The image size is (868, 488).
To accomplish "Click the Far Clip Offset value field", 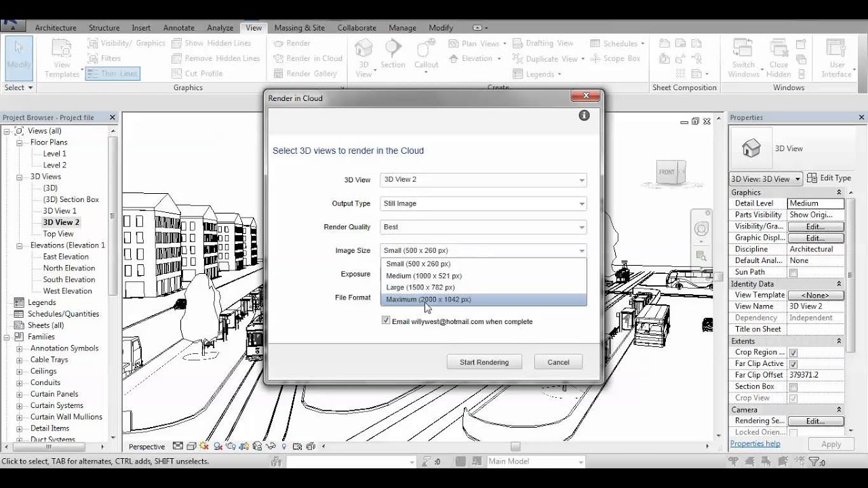I will [x=816, y=375].
